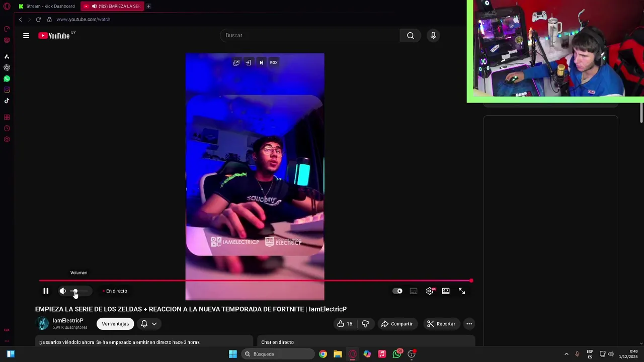The image size is (644, 362).
Task: Click the video title text
Action: [191, 309]
